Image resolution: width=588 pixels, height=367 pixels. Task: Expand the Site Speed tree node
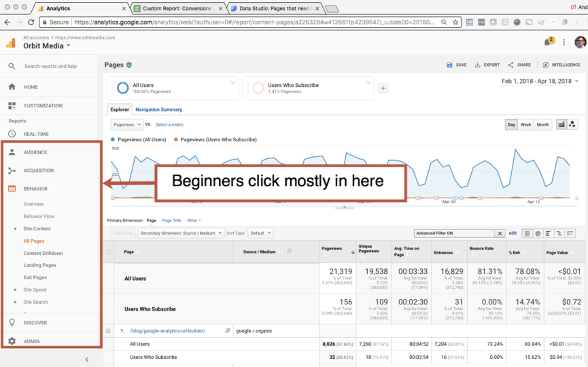point(15,290)
